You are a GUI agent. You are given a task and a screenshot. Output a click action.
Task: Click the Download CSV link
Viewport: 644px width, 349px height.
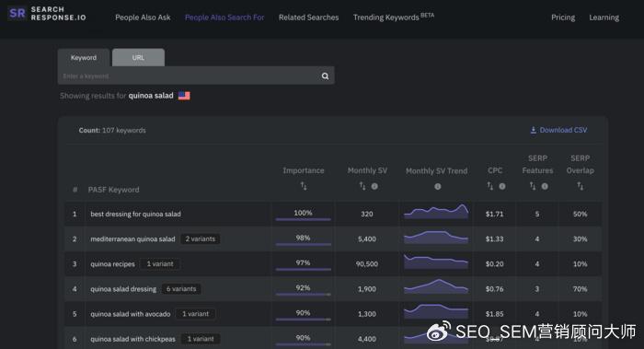[558, 130]
